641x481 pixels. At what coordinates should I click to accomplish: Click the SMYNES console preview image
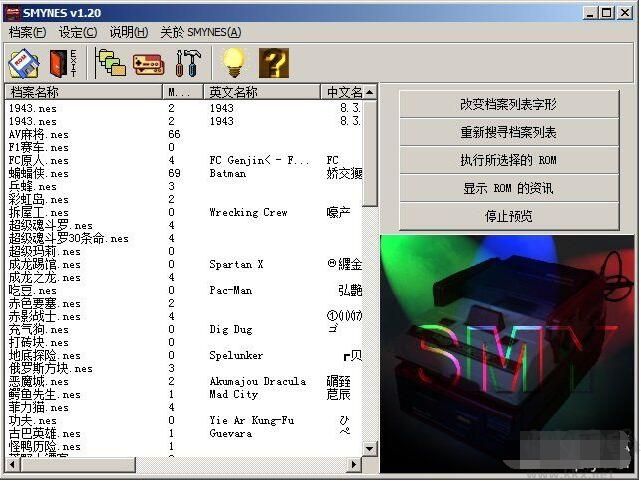pos(507,354)
